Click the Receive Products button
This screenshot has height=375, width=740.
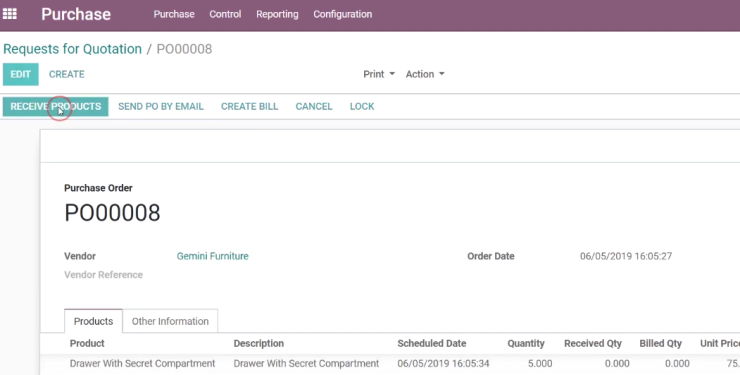[56, 107]
